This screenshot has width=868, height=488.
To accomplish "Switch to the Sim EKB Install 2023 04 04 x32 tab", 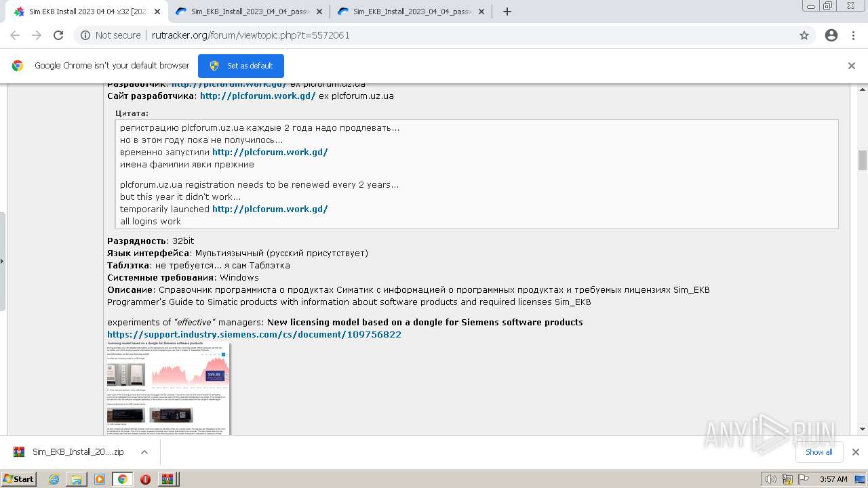I will click(86, 12).
